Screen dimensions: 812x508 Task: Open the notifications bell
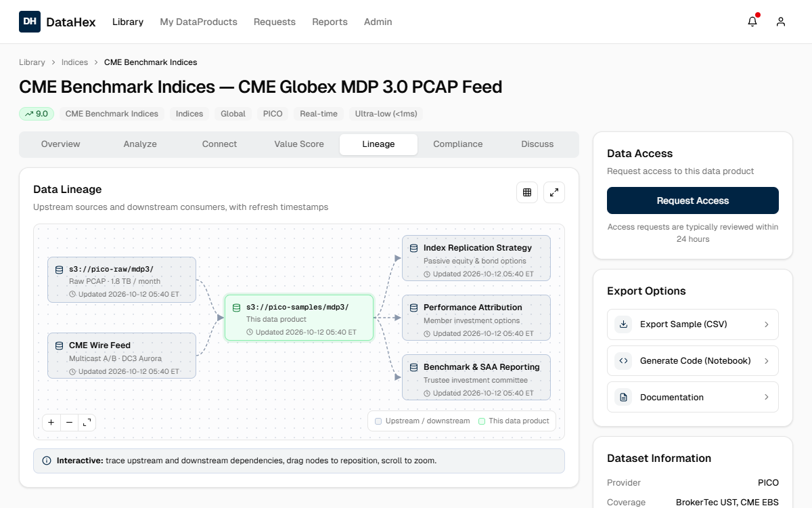pyautogui.click(x=752, y=22)
